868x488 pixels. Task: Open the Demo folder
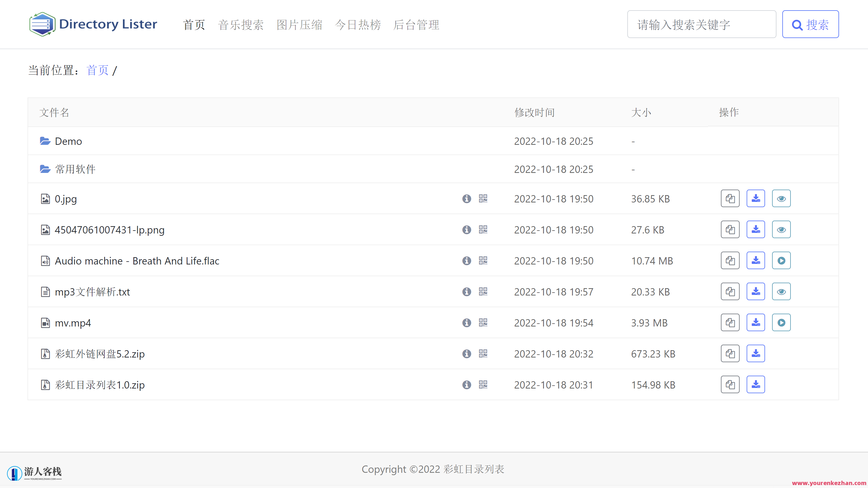pos(68,141)
